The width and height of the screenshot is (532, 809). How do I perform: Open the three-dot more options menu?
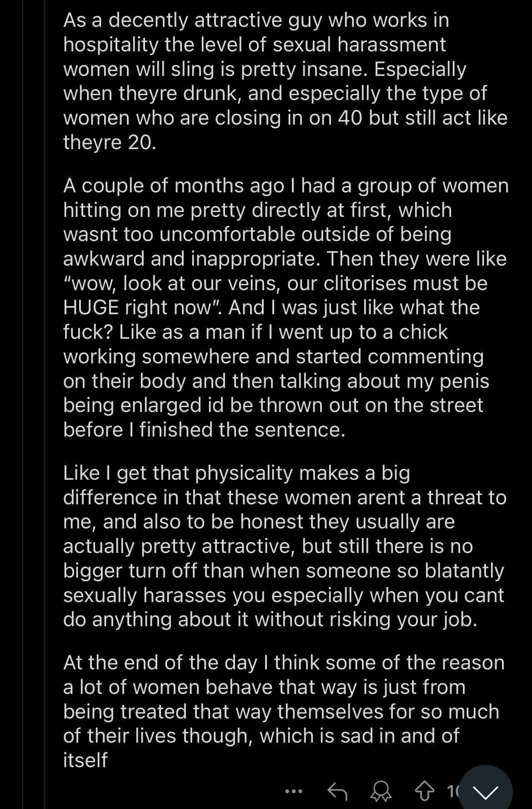(x=294, y=792)
